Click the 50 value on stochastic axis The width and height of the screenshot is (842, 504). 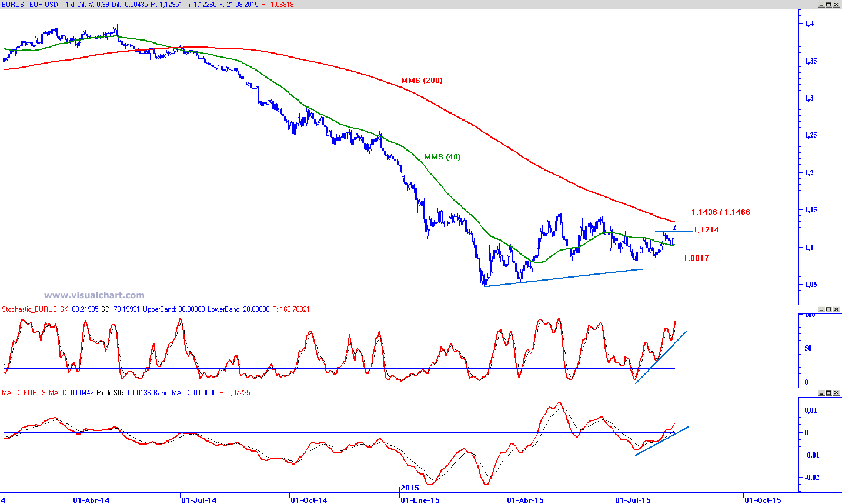point(808,348)
